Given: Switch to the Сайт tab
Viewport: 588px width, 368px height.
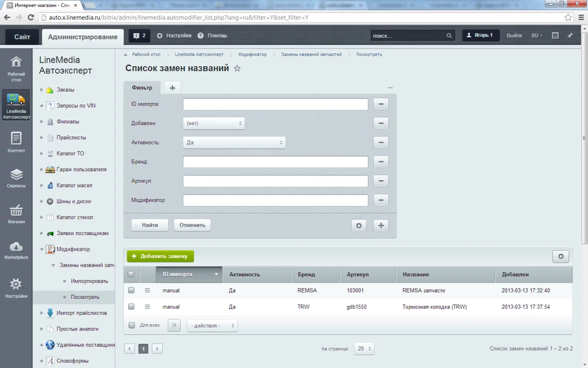Looking at the screenshot, I should [x=22, y=37].
